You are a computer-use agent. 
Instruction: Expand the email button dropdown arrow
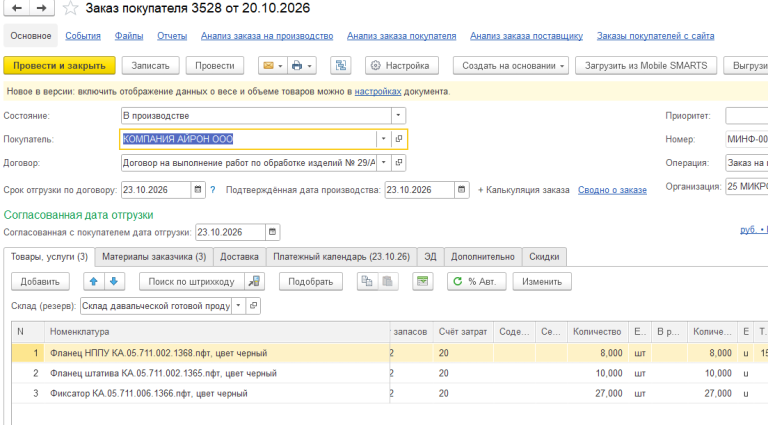[281, 66]
